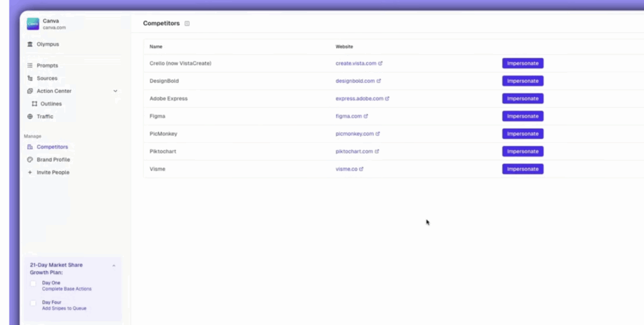The height and width of the screenshot is (325, 644).
Task: Select Outlines under Action Center
Action: click(x=50, y=104)
